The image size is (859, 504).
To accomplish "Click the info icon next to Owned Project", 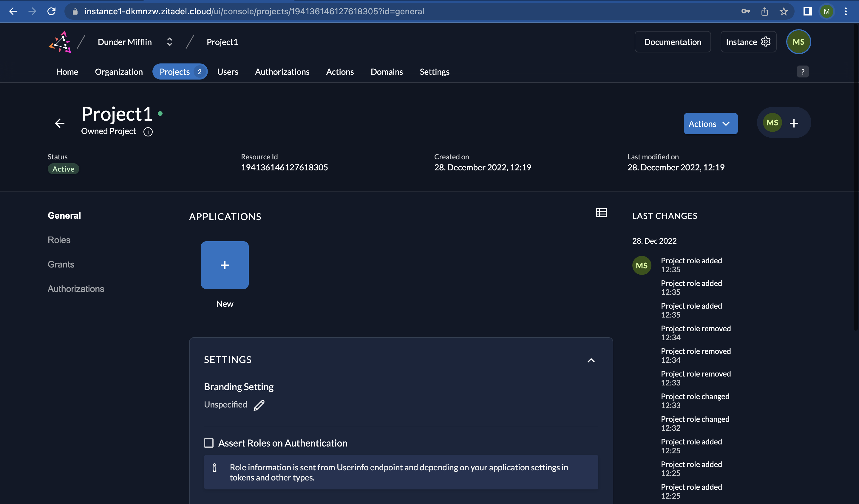I will tap(148, 132).
